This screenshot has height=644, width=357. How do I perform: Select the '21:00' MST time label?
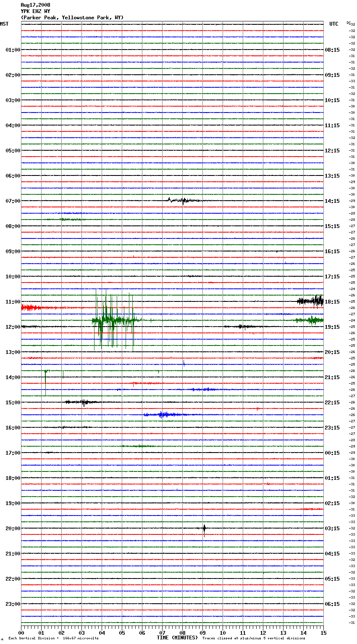pos(13,554)
